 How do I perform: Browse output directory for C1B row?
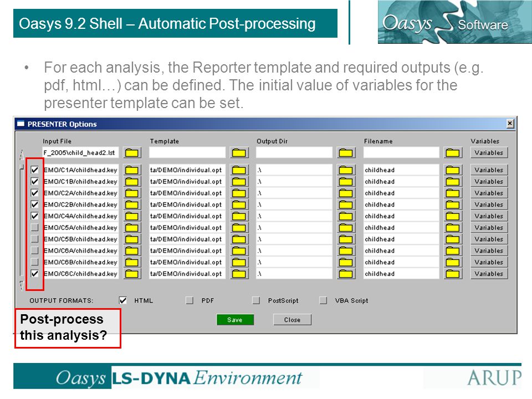[x=346, y=182]
